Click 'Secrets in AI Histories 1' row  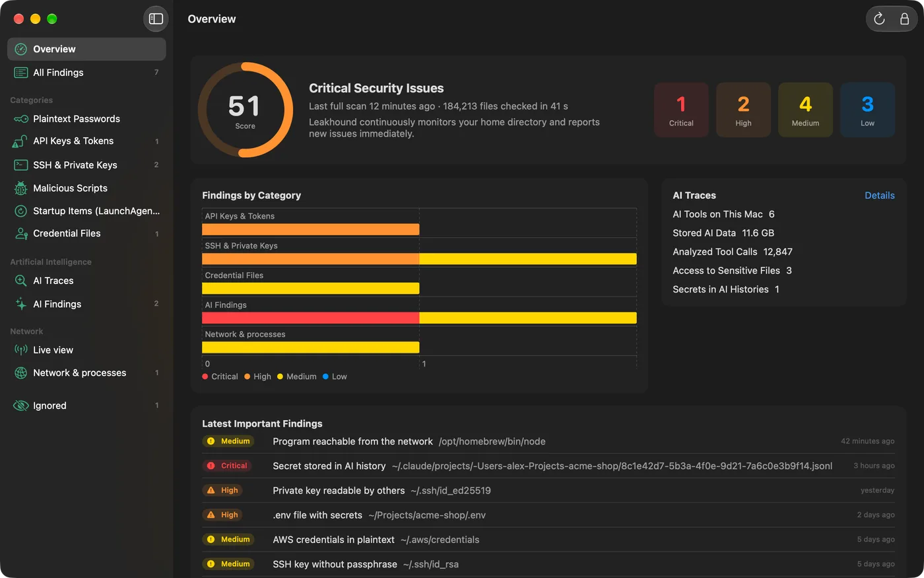tap(726, 289)
